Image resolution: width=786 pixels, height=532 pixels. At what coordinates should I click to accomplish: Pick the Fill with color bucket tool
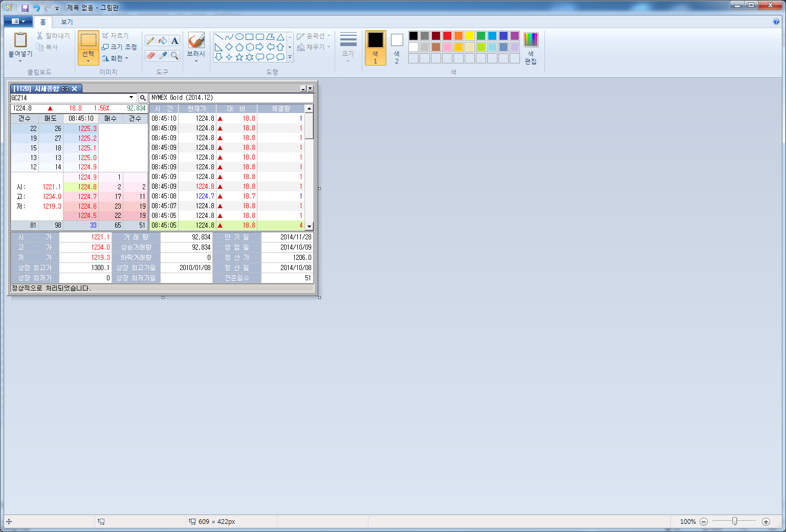click(x=163, y=41)
